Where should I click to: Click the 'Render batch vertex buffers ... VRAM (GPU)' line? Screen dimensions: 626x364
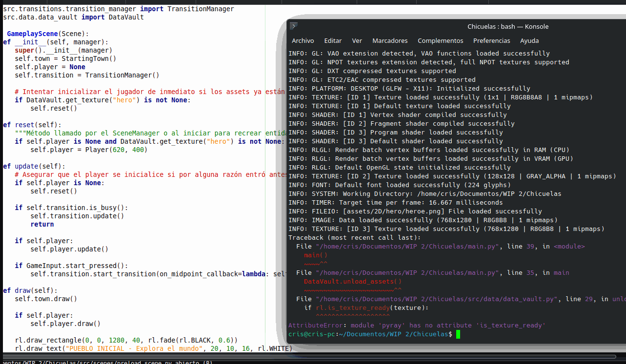[431, 159]
